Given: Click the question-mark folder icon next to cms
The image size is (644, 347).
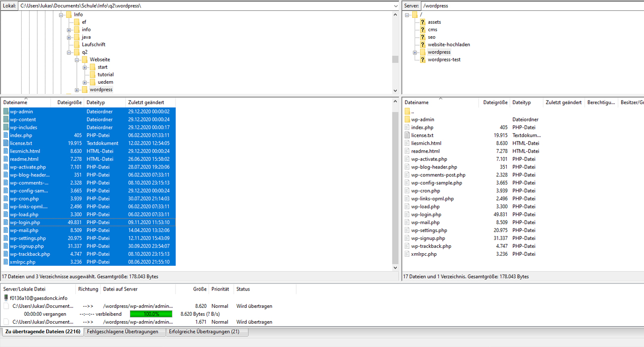Looking at the screenshot, I should [422, 30].
